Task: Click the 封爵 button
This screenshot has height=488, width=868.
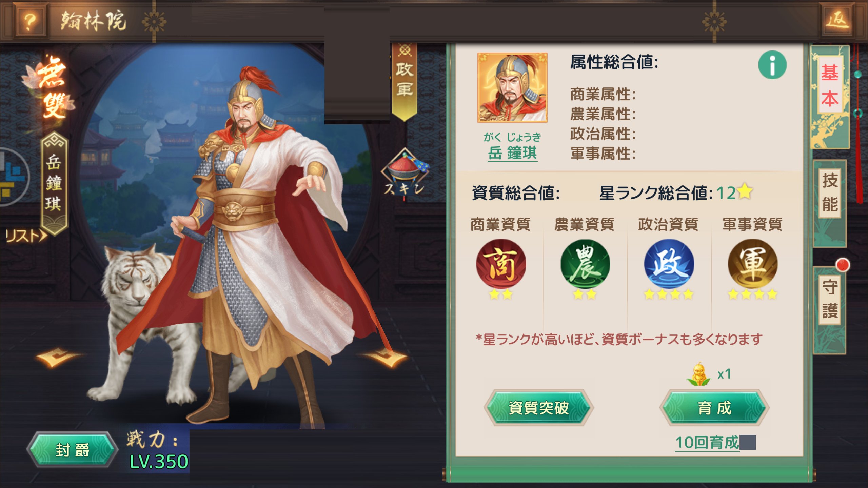Action: (73, 450)
